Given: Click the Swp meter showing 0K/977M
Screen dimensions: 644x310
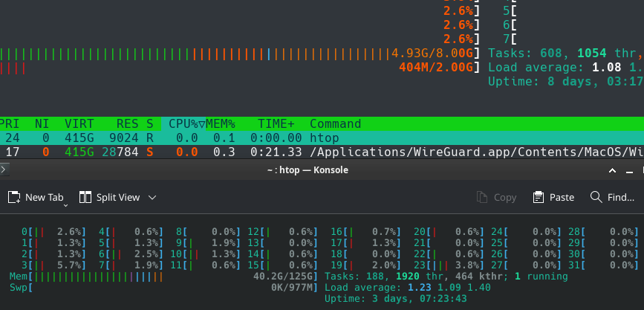Looking at the screenshot, I should [x=164, y=288].
